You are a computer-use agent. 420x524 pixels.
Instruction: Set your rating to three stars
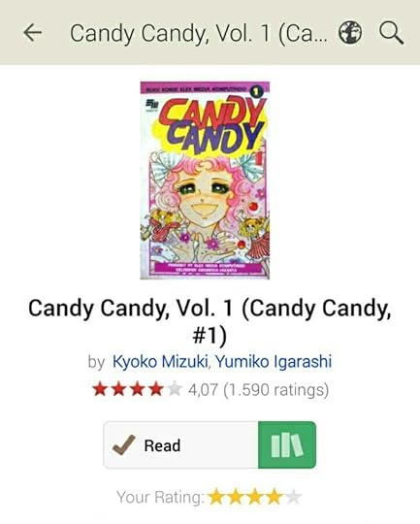(x=254, y=497)
